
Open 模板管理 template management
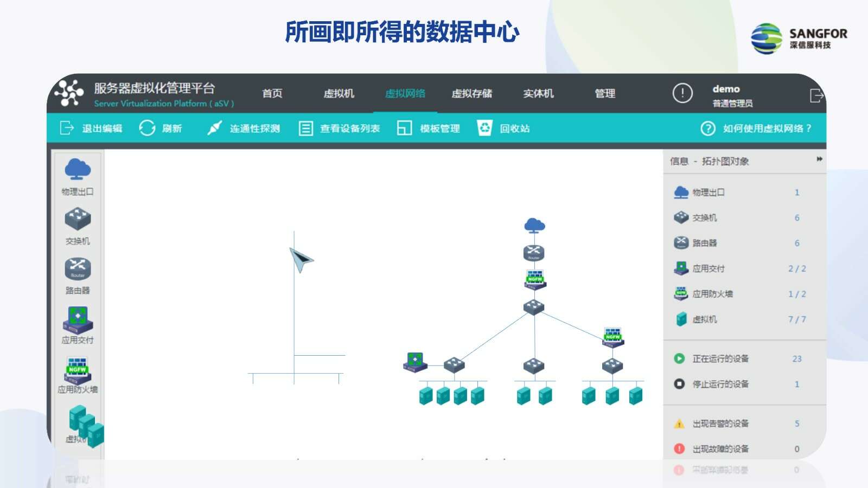[x=429, y=129]
